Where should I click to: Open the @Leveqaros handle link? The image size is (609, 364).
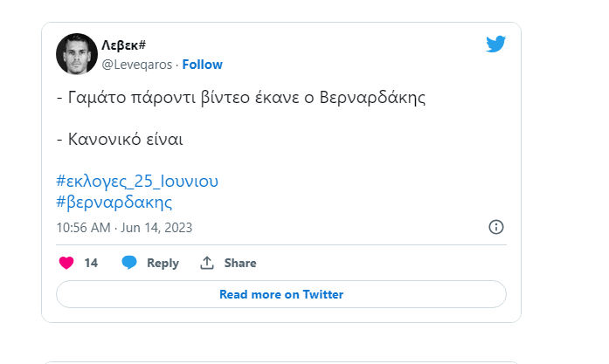(136, 65)
